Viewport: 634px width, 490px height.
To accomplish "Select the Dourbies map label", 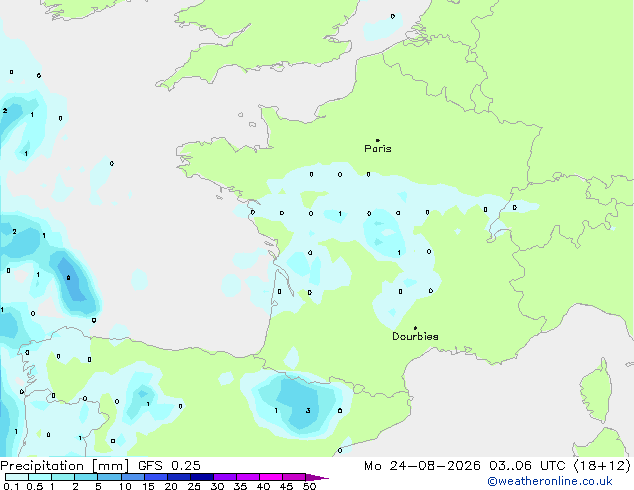I will [415, 336].
